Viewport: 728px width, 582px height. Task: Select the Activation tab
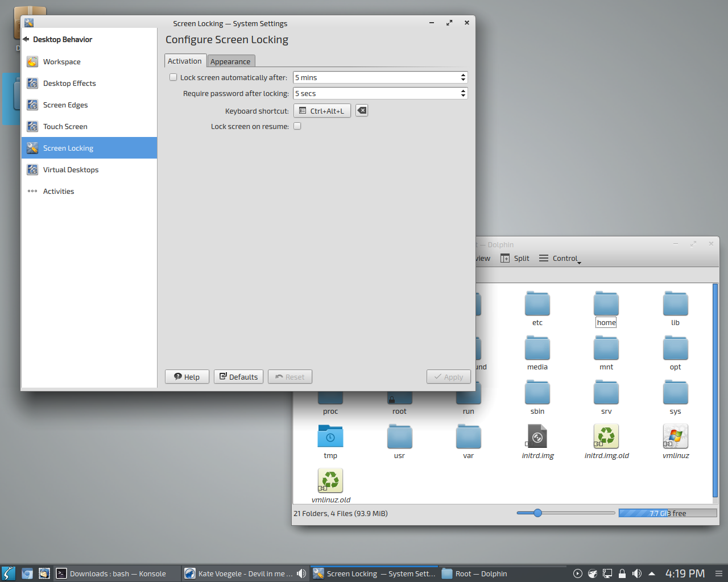click(x=185, y=61)
